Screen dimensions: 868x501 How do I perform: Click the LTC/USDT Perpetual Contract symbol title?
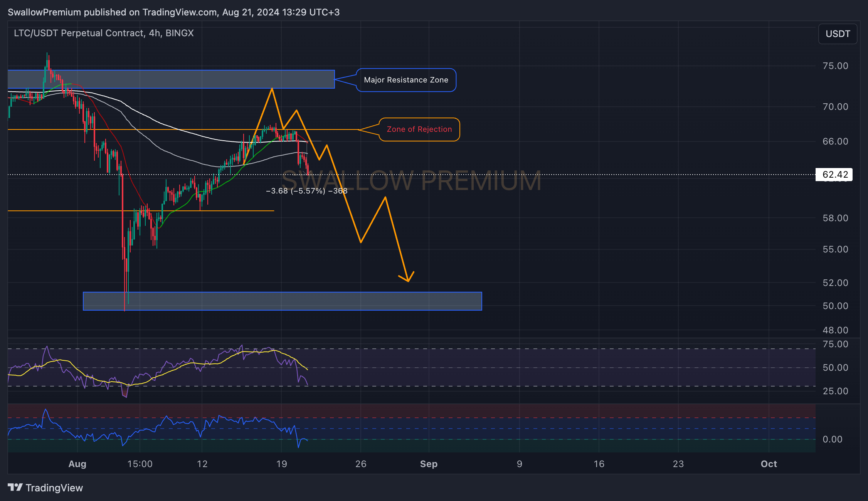point(104,33)
